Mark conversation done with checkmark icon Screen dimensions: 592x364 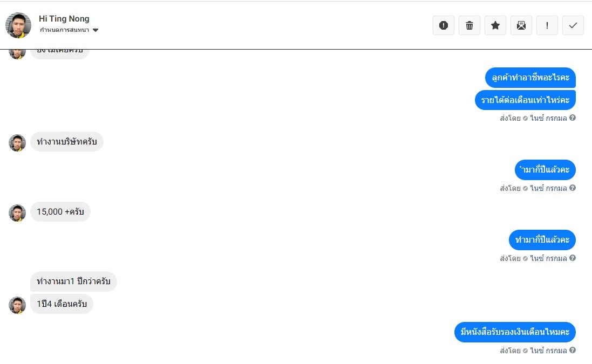[573, 25]
